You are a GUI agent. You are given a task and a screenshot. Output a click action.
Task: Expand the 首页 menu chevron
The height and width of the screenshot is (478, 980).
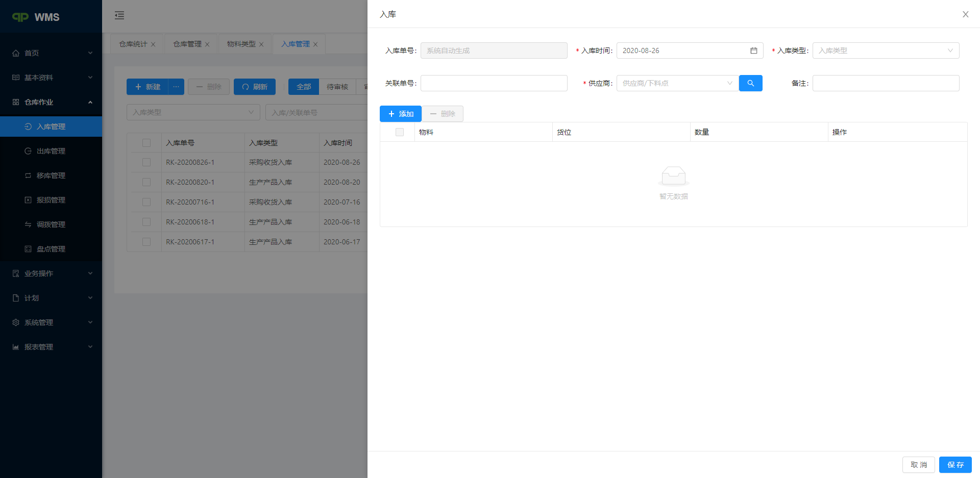coord(90,53)
